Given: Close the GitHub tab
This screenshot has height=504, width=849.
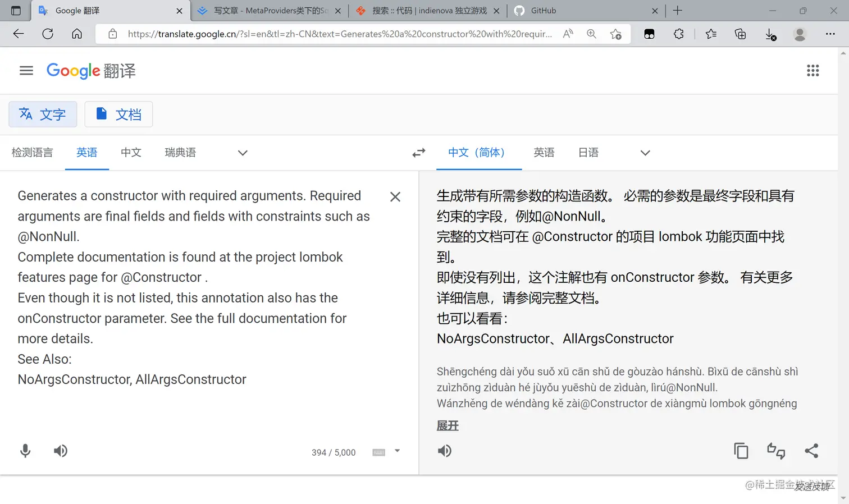Looking at the screenshot, I should pyautogui.click(x=655, y=11).
